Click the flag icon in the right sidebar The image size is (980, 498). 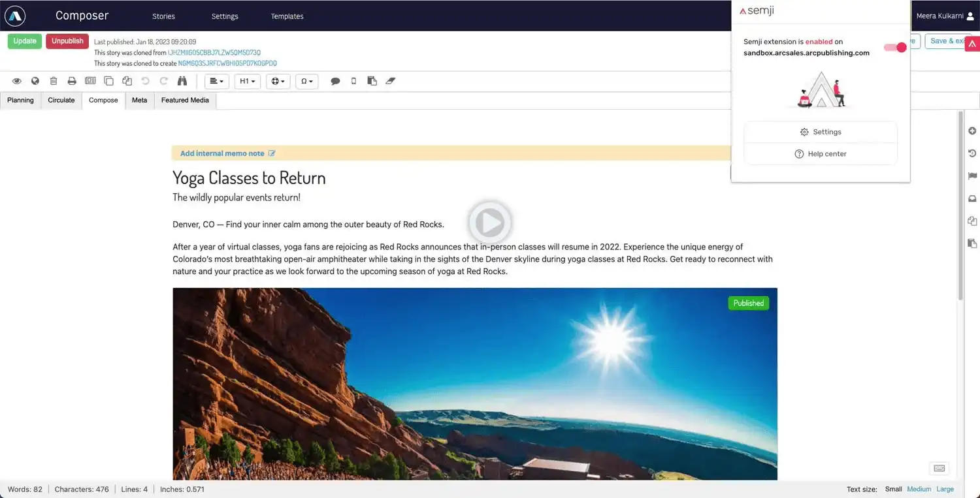(x=972, y=176)
